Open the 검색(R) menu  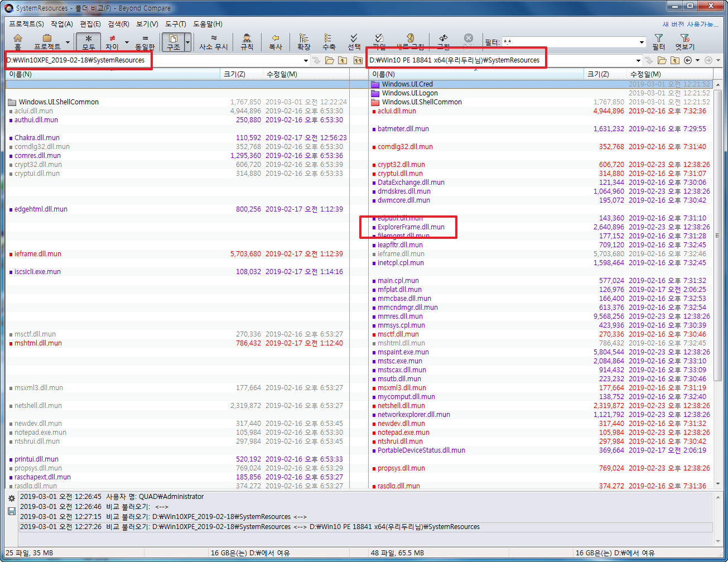tap(118, 24)
